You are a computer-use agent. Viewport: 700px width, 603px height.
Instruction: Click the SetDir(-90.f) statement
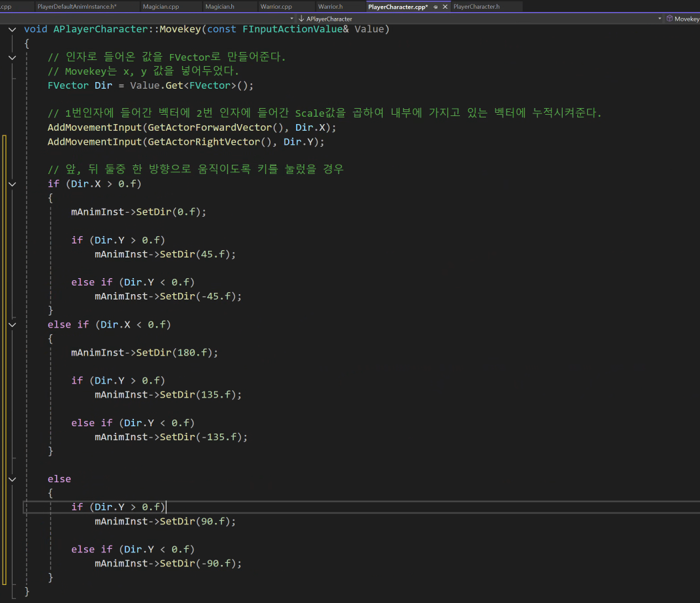point(168,564)
